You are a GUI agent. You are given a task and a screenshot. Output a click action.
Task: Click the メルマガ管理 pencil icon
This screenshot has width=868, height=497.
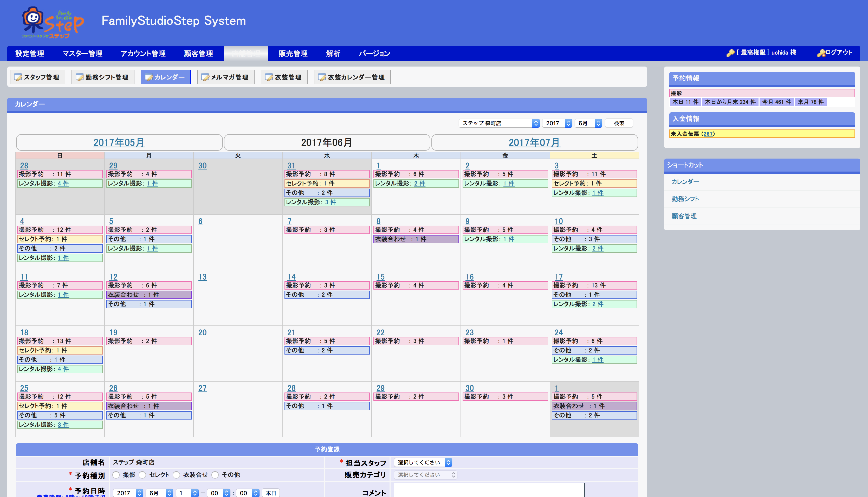(x=205, y=77)
